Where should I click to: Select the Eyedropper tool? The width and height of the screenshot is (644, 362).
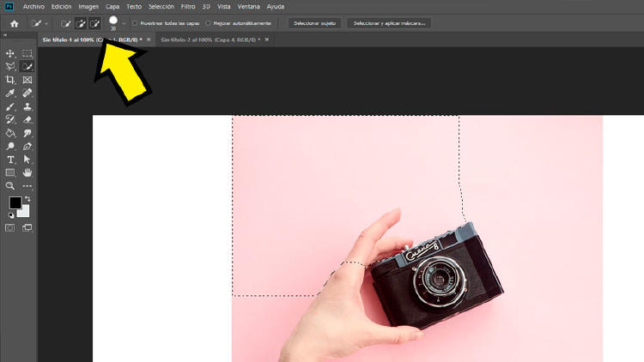[x=10, y=93]
